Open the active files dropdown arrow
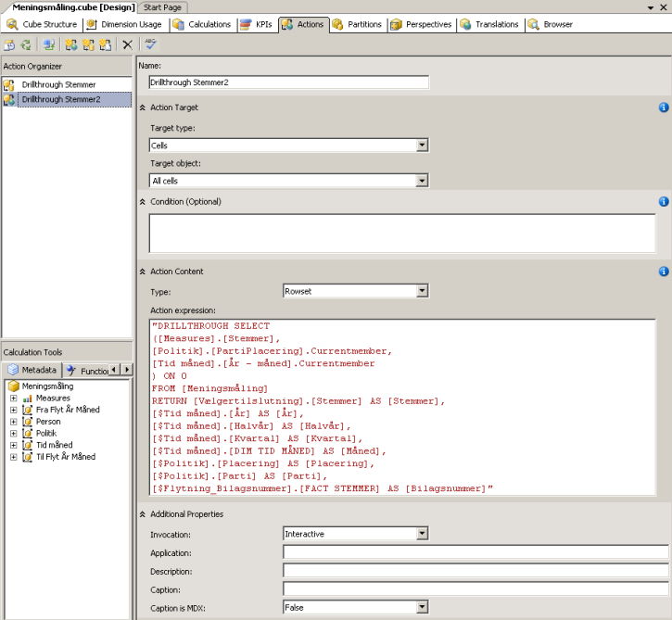 pyautogui.click(x=650, y=7)
